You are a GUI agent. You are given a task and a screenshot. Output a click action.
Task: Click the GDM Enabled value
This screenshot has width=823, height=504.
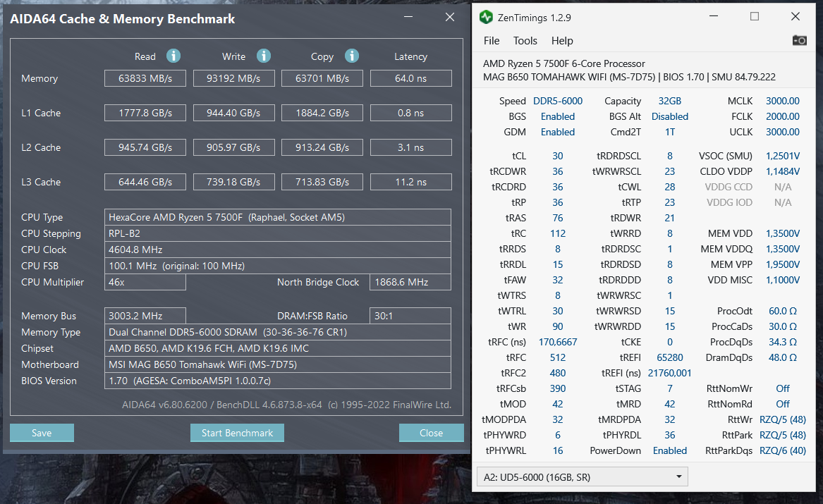tap(557, 132)
